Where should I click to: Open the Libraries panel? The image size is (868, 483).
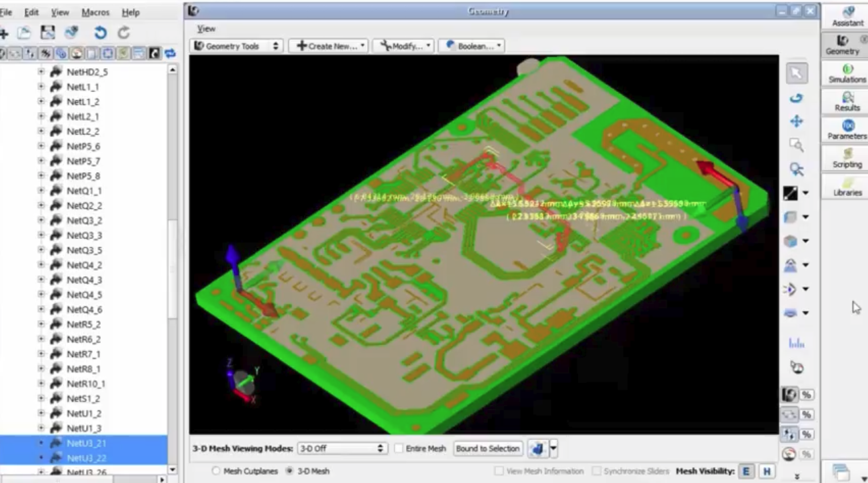pyautogui.click(x=847, y=186)
